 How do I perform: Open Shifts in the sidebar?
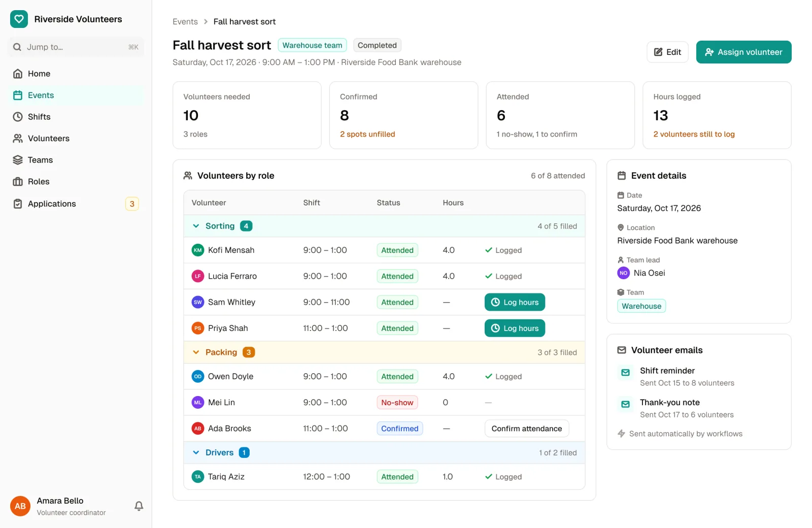[x=76, y=117]
